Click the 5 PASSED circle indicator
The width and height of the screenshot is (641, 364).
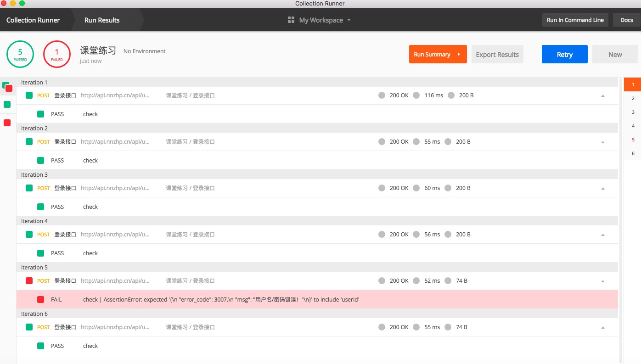(20, 54)
